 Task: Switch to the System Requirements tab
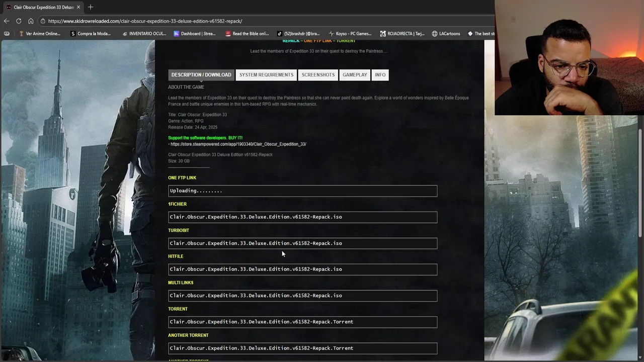[x=266, y=75]
